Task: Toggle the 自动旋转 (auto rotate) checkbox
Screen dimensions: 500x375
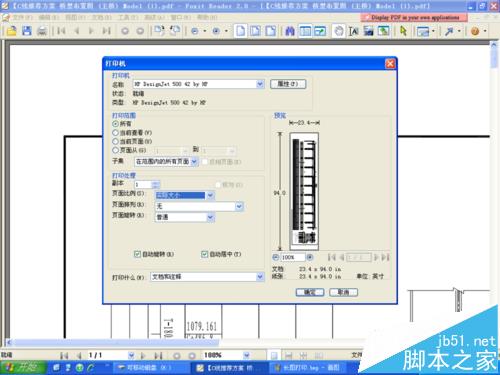Action: [x=137, y=254]
